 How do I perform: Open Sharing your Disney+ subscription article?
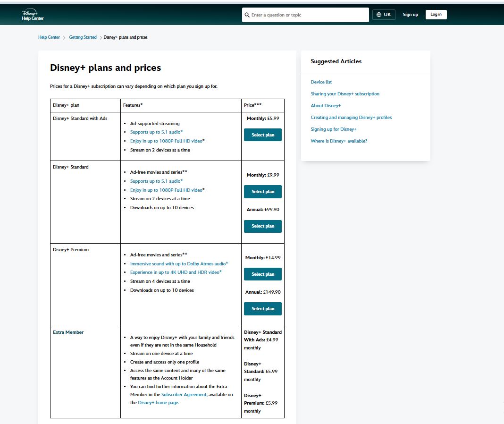pos(345,94)
